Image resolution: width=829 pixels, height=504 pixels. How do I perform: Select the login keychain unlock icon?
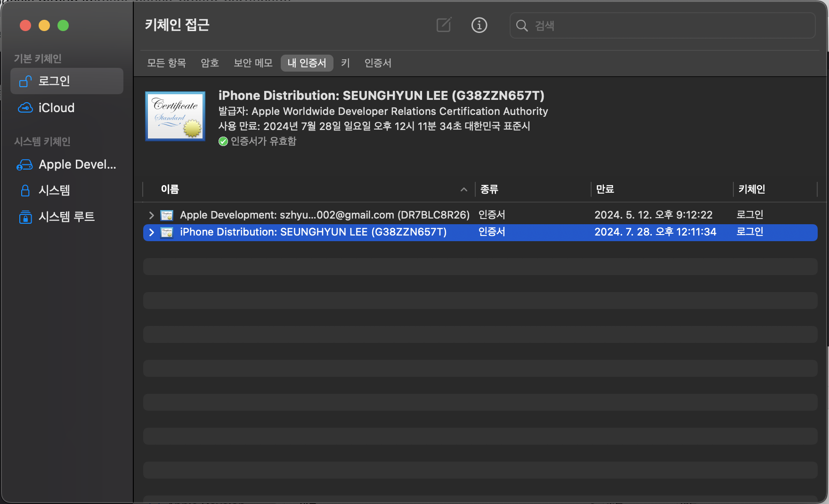pyautogui.click(x=25, y=81)
